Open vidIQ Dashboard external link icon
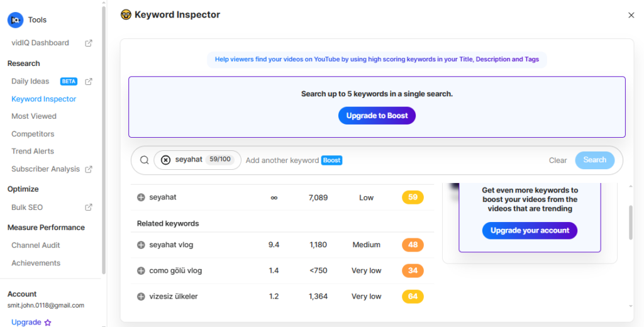 point(89,43)
